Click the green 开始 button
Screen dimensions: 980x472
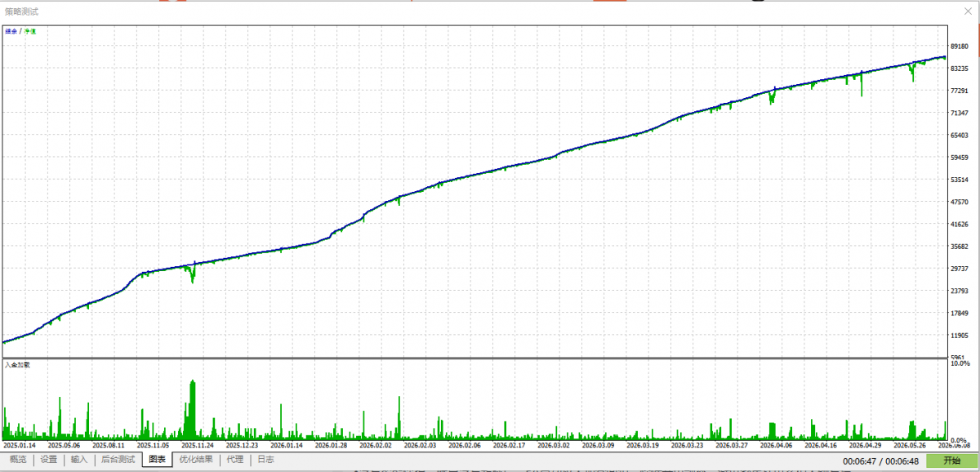coord(951,461)
